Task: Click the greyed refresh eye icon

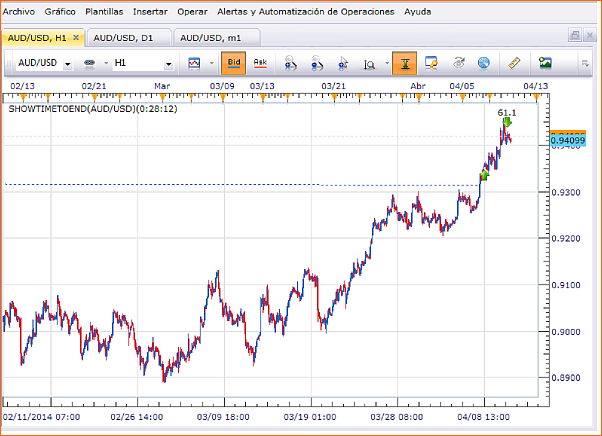Action: click(458, 63)
